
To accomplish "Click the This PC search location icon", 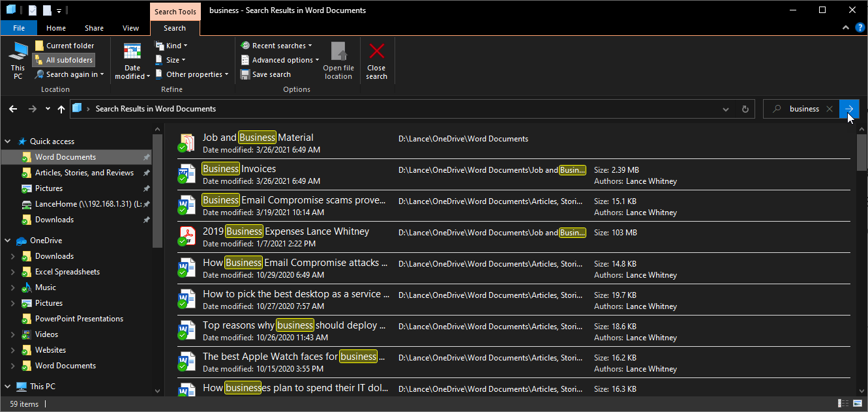I will (18, 60).
